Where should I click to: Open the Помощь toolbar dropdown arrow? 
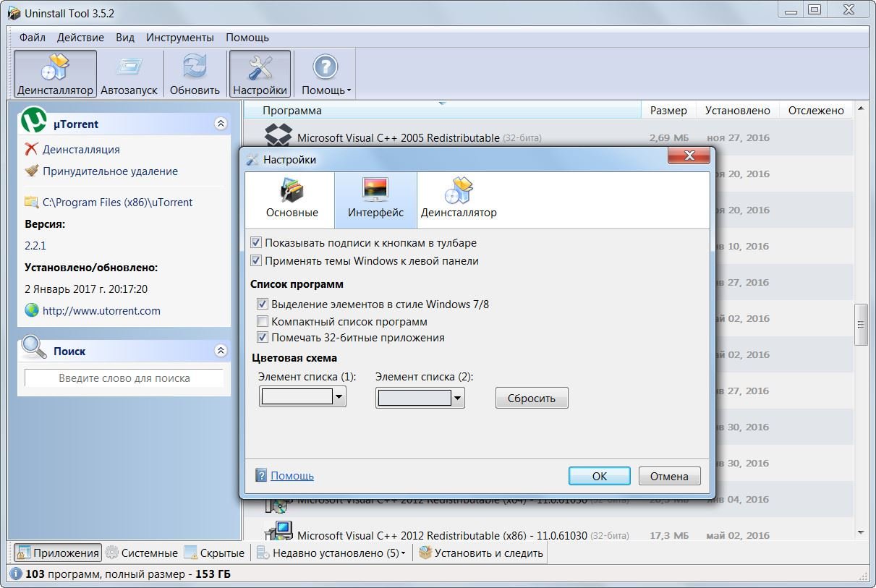(x=349, y=91)
